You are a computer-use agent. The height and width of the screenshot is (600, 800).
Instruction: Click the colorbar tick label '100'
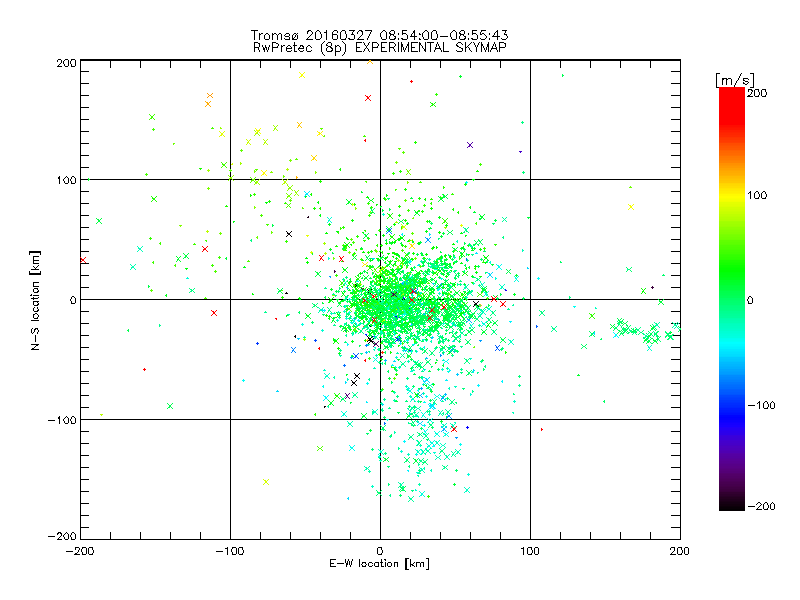[757, 195]
